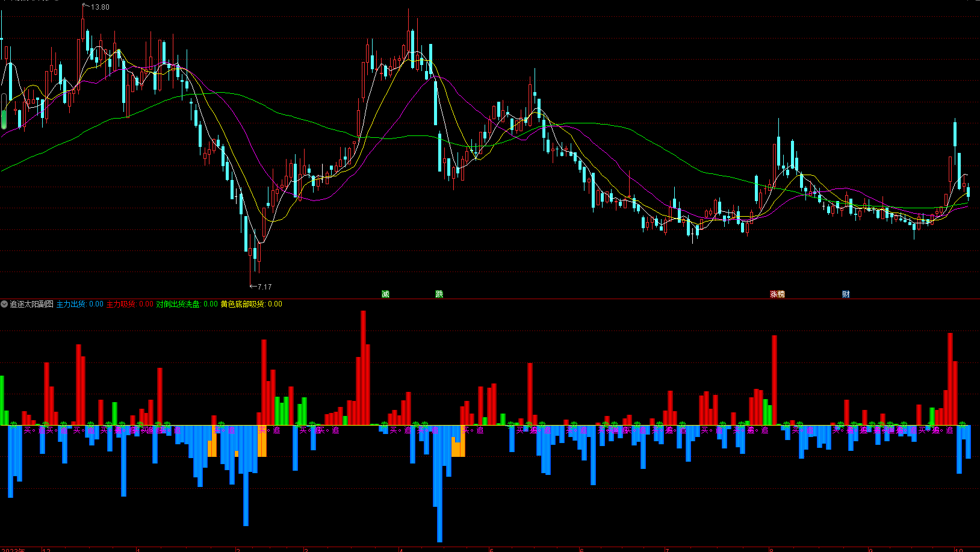Select the 追逐太阳副图 indicator title
The height and width of the screenshot is (552, 980).
[x=31, y=304]
